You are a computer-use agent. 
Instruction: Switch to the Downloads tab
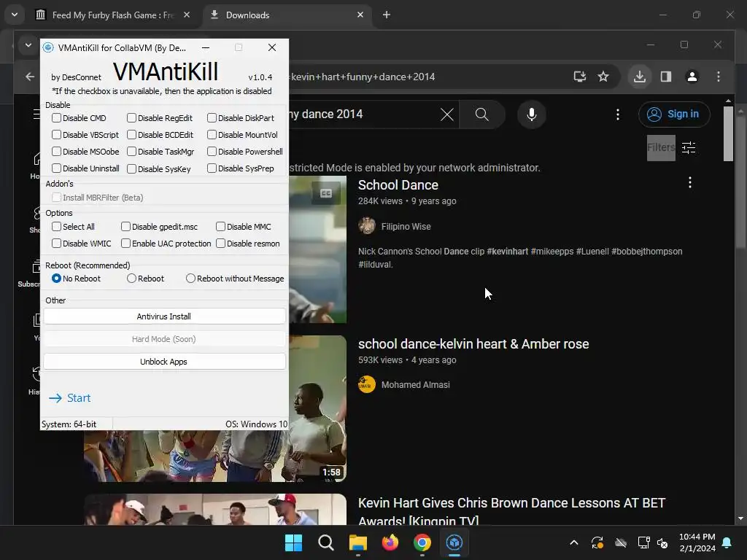click(x=286, y=15)
